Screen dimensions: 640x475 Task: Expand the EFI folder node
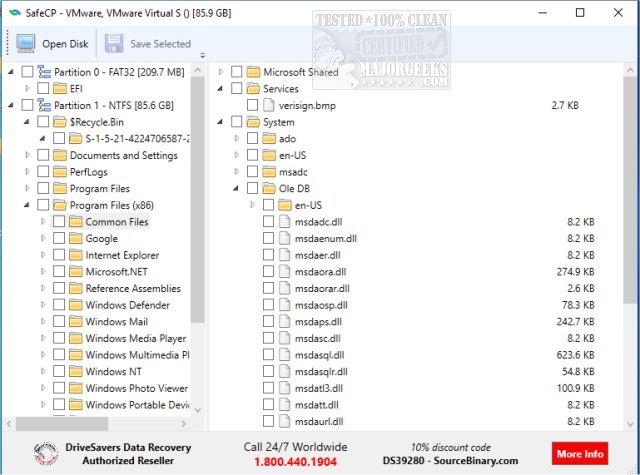tap(27, 88)
